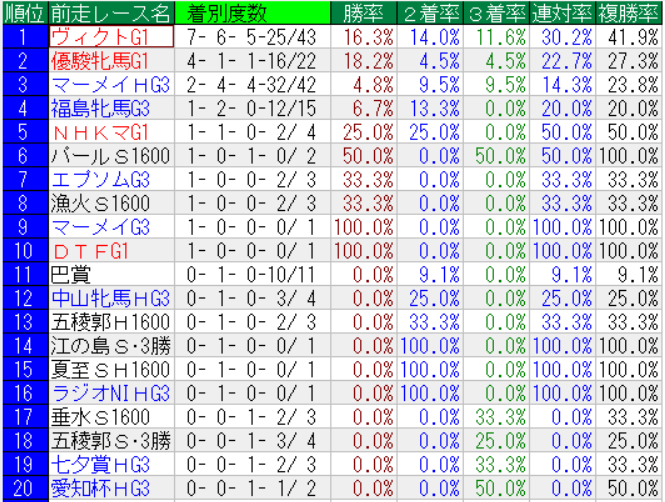Screen dimensions: 665x502
Task: Select the 中山牝馬HG3 race name
Action: click(111, 298)
